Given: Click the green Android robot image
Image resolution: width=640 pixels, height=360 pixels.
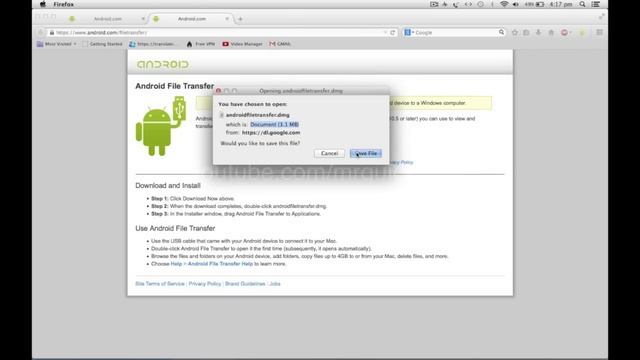Looking at the screenshot, I should pos(160,126).
